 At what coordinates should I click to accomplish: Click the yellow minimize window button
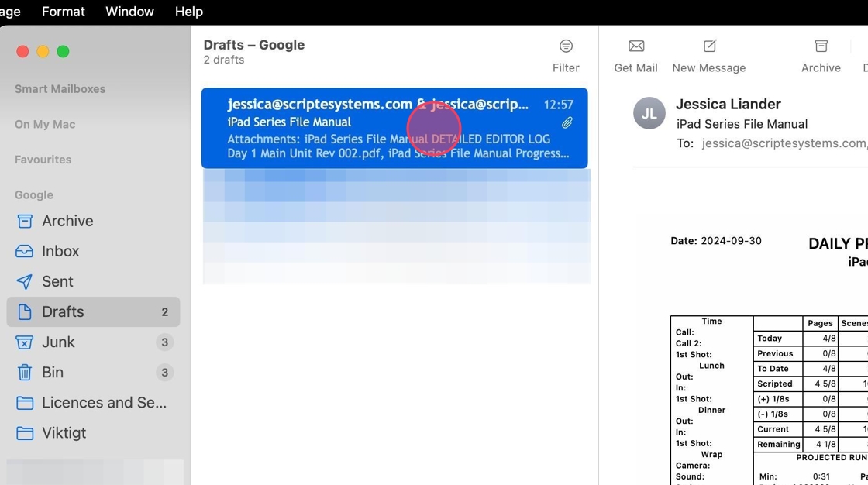43,51
